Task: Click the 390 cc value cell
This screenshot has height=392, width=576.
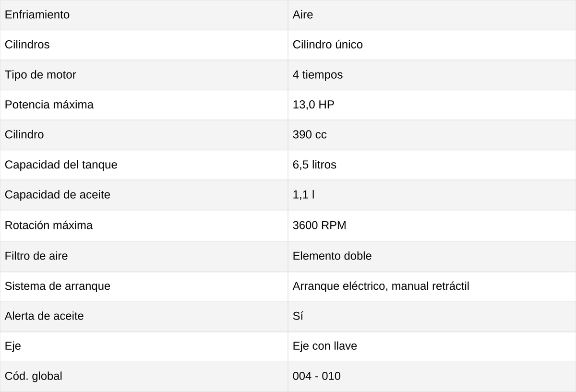Action: [x=432, y=135]
